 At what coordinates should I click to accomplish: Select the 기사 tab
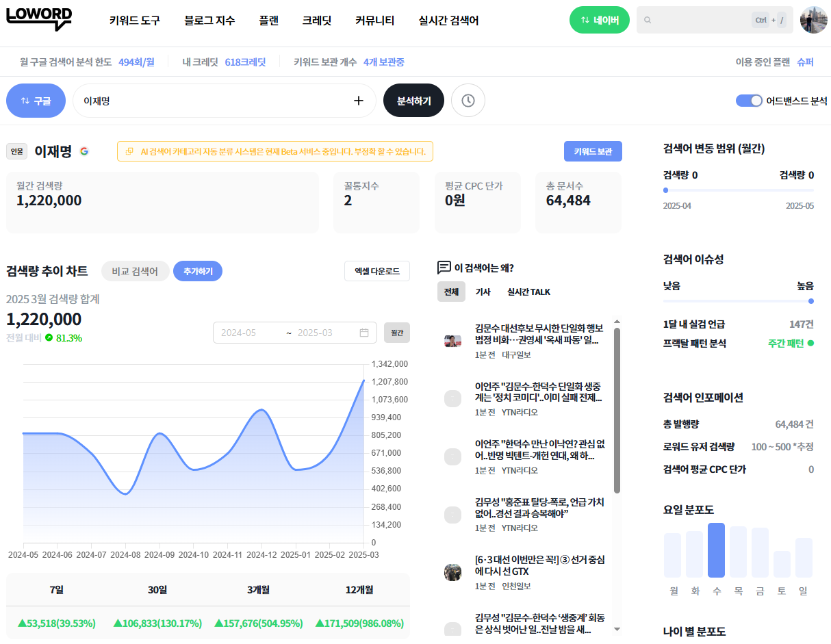click(x=483, y=292)
